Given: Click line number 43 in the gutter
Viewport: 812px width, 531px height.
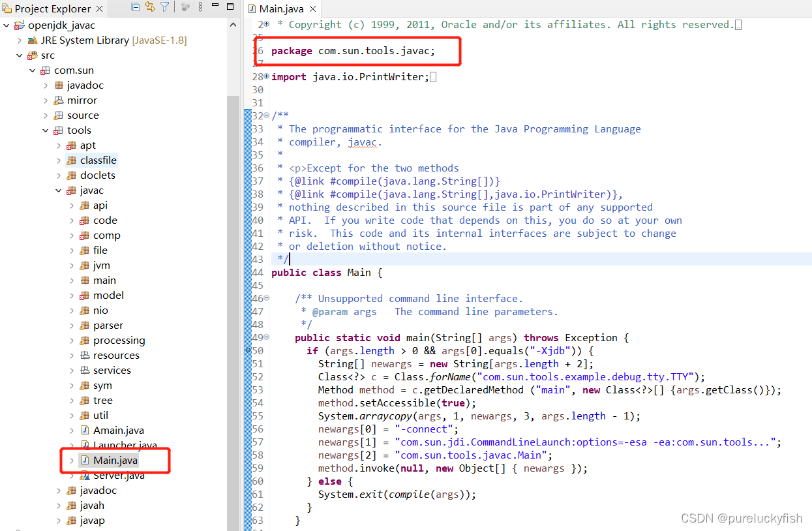Looking at the screenshot, I should click(258, 260).
